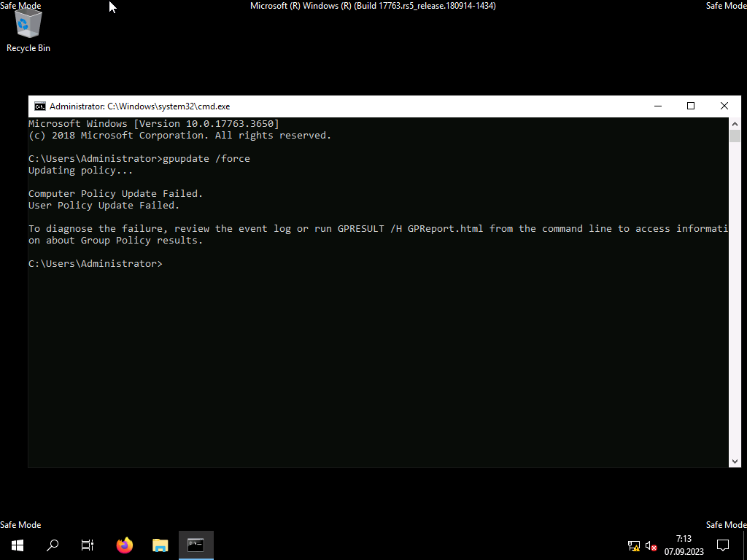Click "User Policy Update Failed." line
The width and height of the screenshot is (747, 560).
(104, 205)
